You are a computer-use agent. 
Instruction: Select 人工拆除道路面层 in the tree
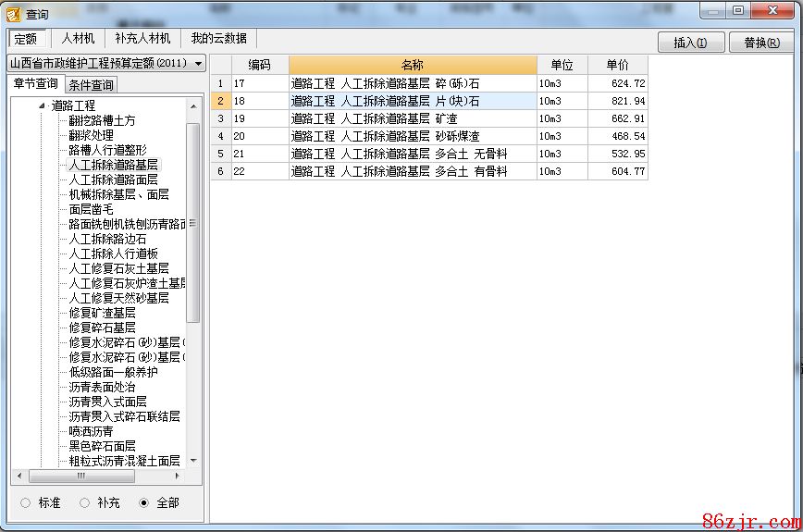(113, 179)
